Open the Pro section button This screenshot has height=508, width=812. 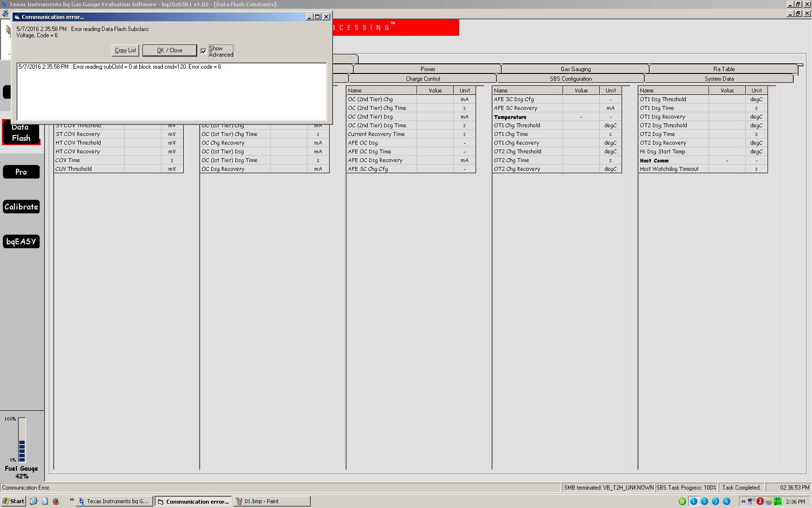click(21, 172)
